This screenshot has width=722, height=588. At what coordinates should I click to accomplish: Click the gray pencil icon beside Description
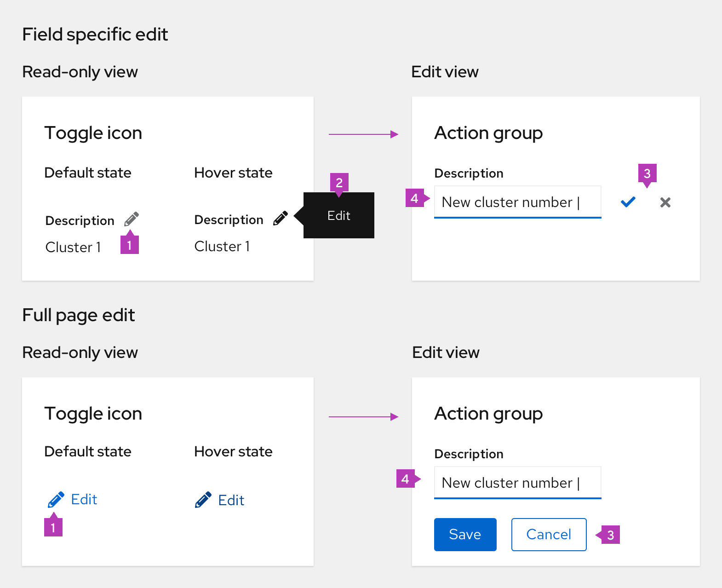point(132,219)
